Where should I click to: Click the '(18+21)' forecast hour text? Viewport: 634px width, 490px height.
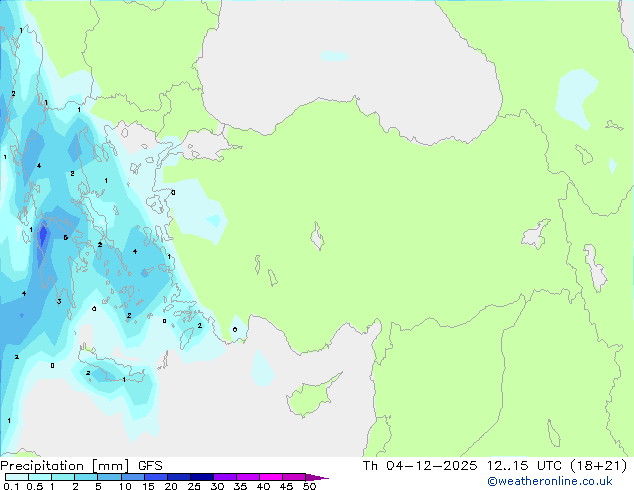point(598,466)
